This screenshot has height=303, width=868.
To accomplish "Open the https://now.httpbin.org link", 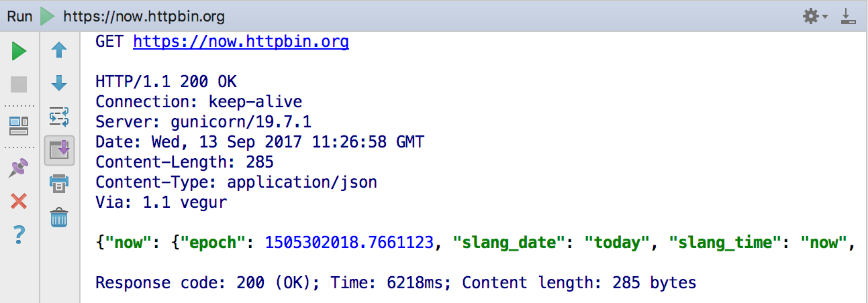I will coord(241,42).
